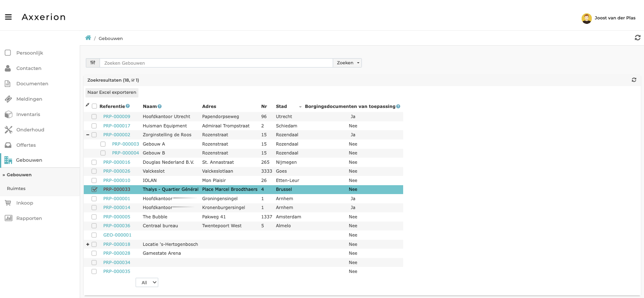This screenshot has width=644, height=298.
Task: Uncheck the PRP-000033 row checkbox
Action: point(94,189)
